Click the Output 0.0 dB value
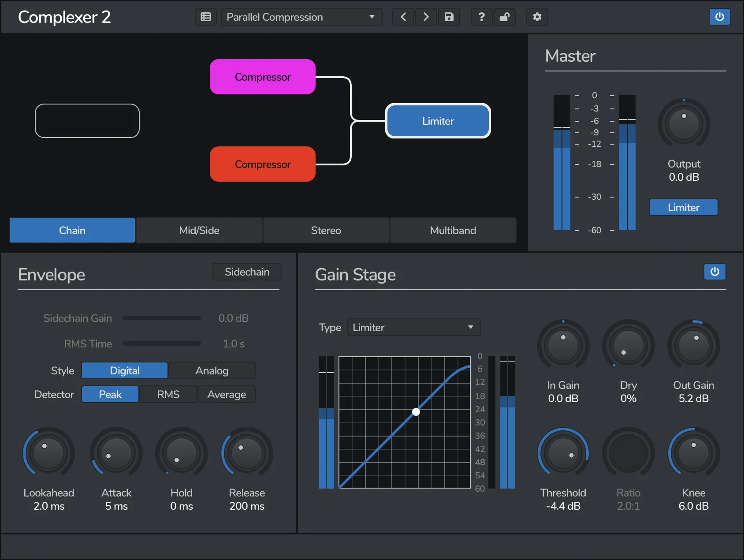 click(x=684, y=177)
